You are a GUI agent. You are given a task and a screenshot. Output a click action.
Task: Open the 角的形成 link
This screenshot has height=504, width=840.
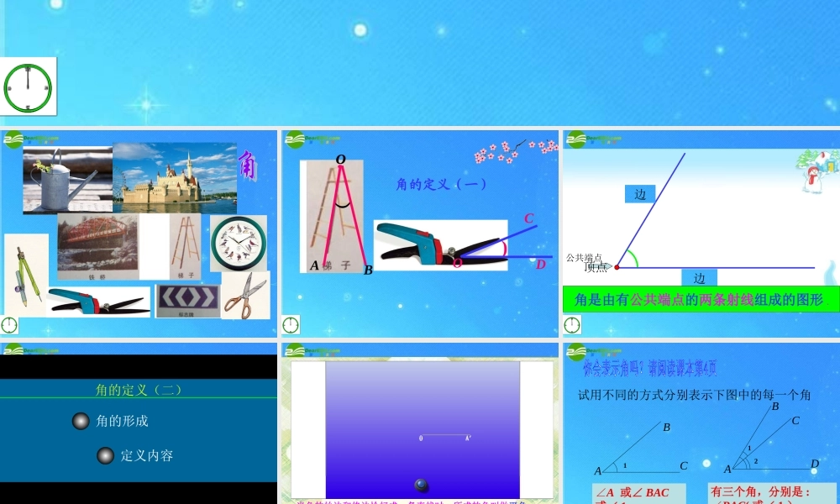tap(122, 421)
